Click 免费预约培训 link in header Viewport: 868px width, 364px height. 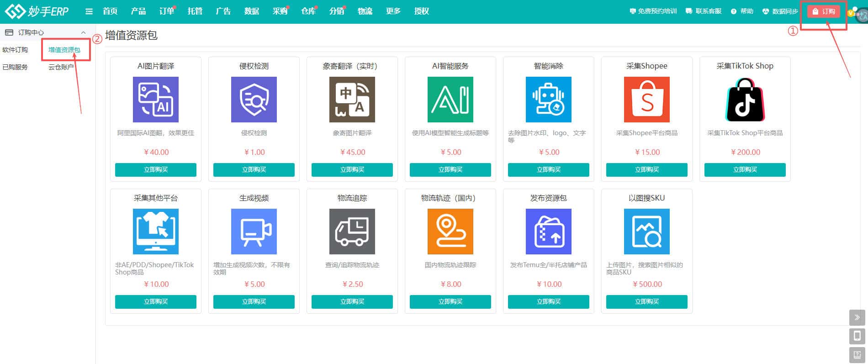pos(653,11)
